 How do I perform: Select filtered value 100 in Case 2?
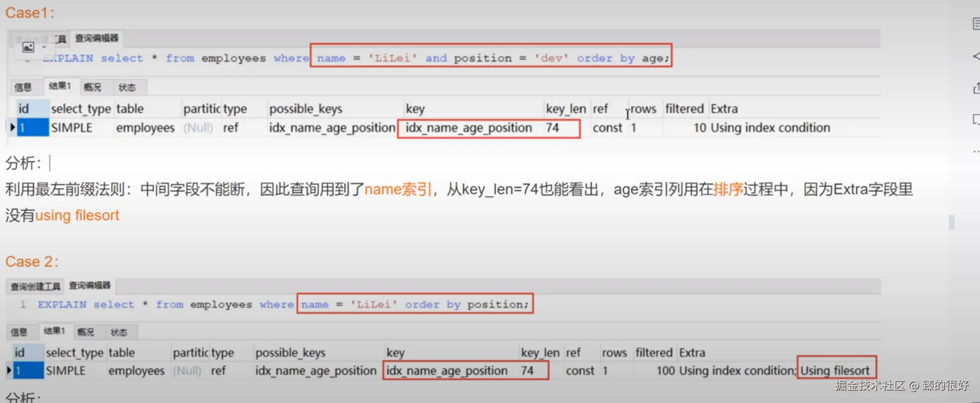click(665, 371)
